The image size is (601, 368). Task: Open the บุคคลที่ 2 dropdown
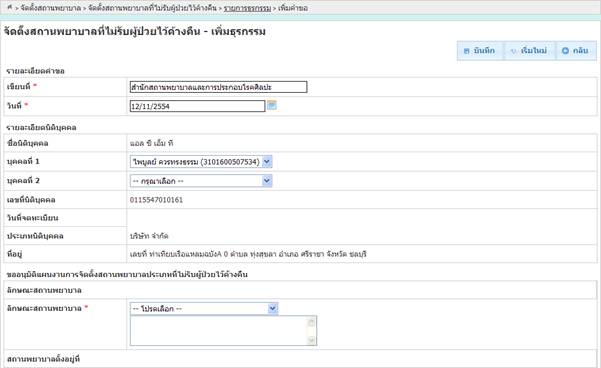(201, 181)
